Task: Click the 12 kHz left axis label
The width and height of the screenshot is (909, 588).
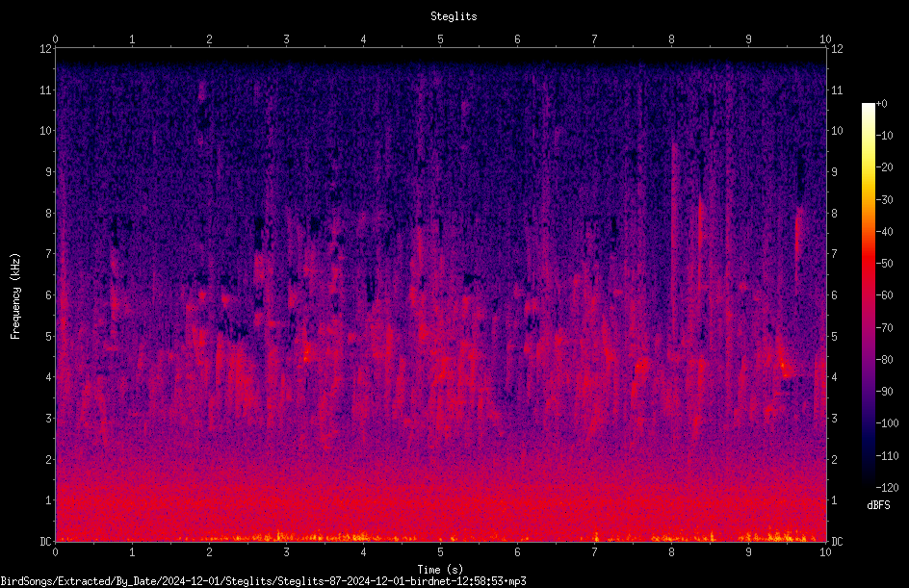Action: pyautogui.click(x=45, y=49)
